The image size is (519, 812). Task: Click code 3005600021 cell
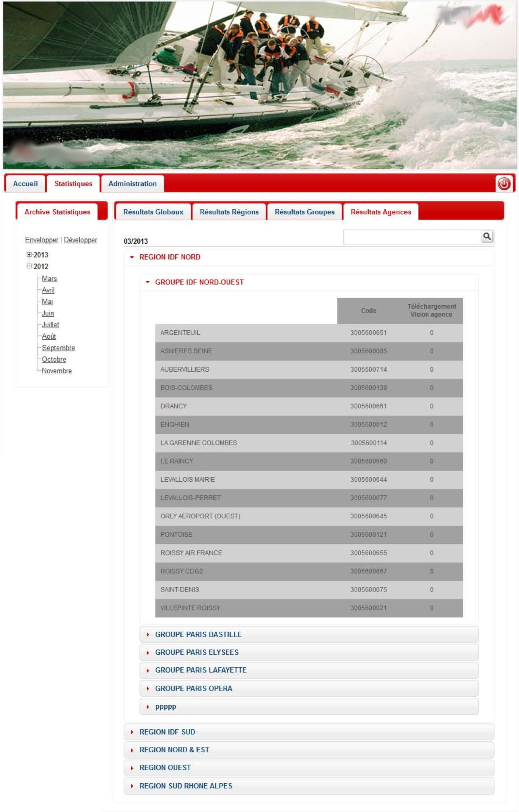click(x=368, y=608)
